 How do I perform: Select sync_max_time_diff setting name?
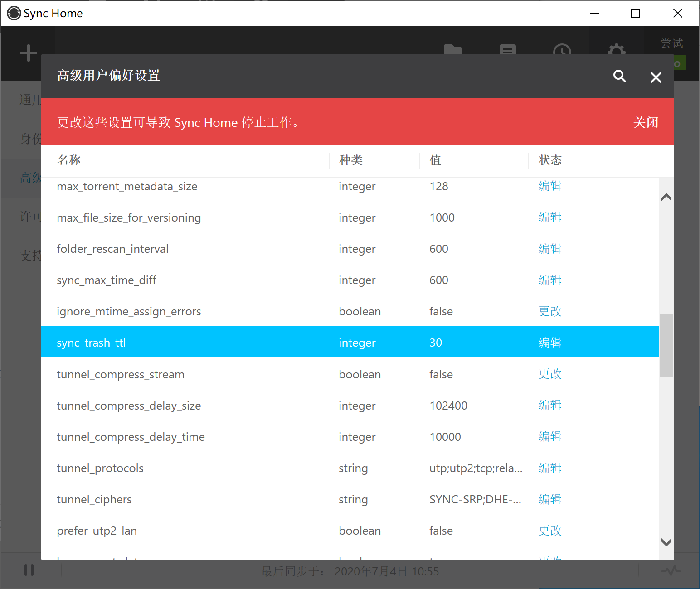coord(107,280)
